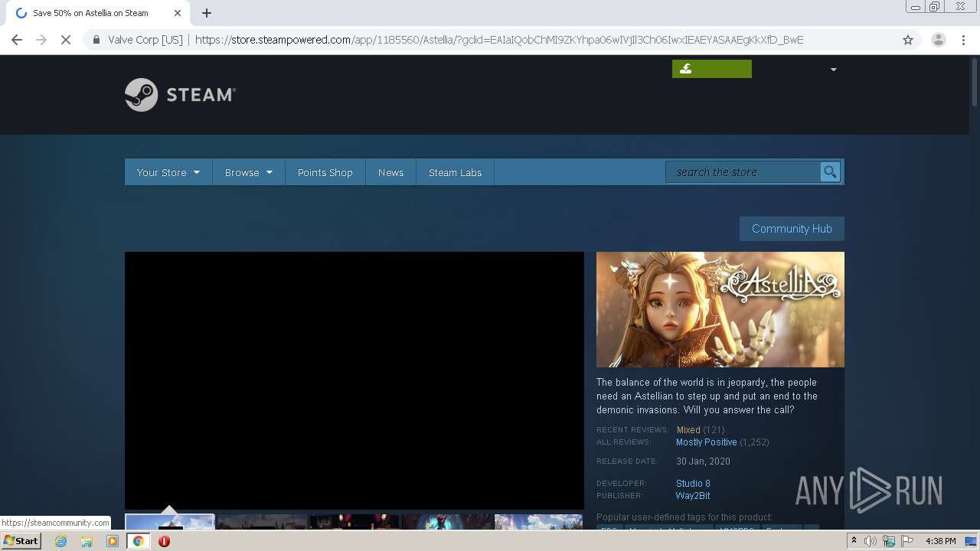Open the language dropdown arrow in header

click(833, 70)
